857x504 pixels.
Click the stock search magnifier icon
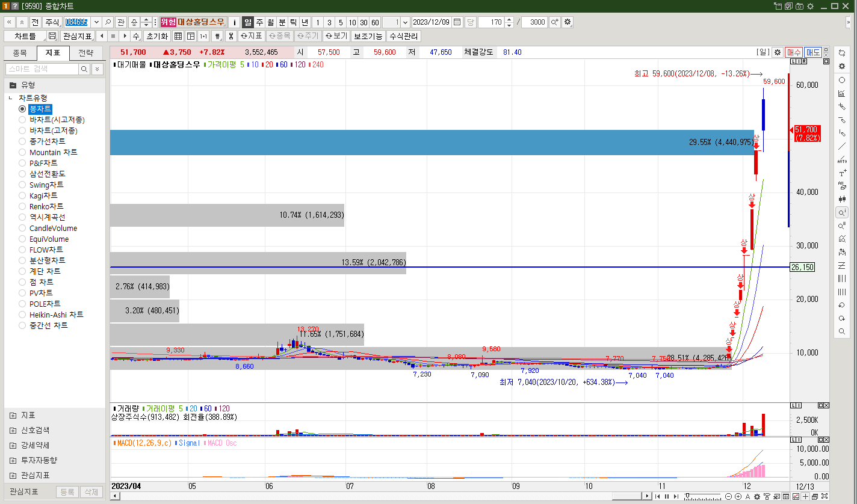pyautogui.click(x=108, y=22)
